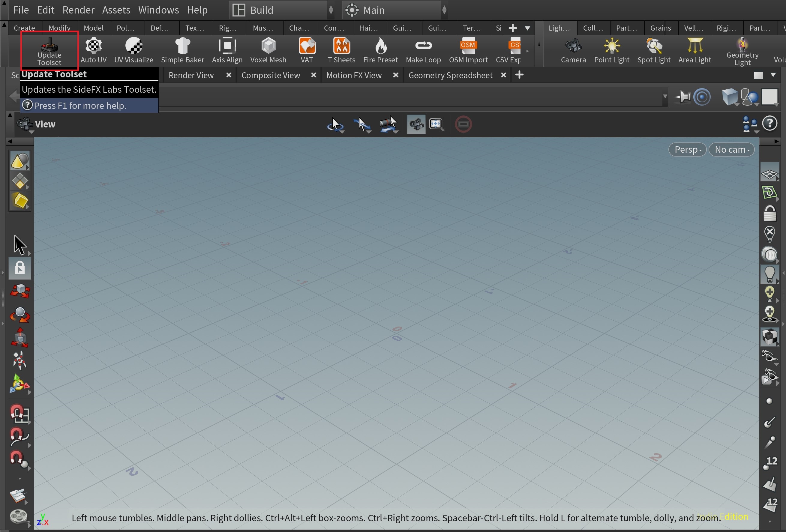786x532 pixels.
Task: Select the Objects selection mode icon
Action: tap(19, 161)
